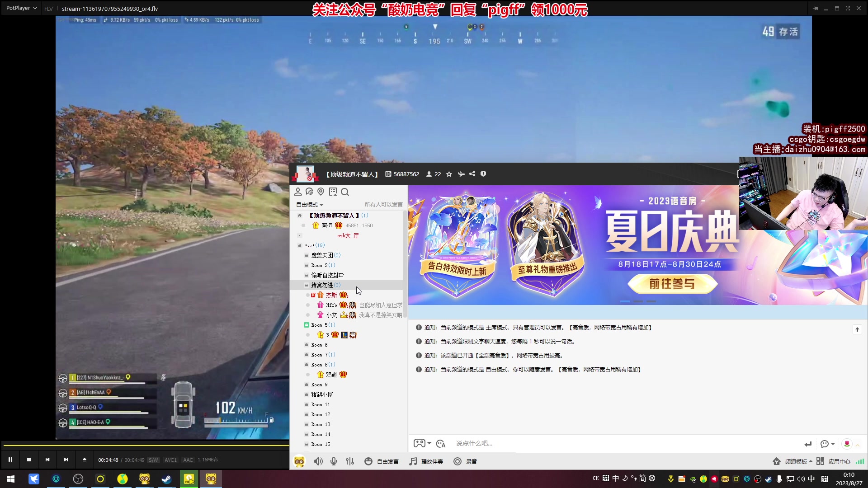
Task: Open the 应用中心 app center
Action: (834, 461)
